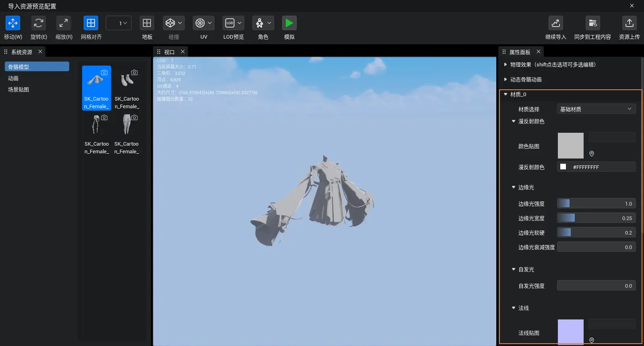Close the 属性面板 tab
This screenshot has width=644, height=346.
539,51
